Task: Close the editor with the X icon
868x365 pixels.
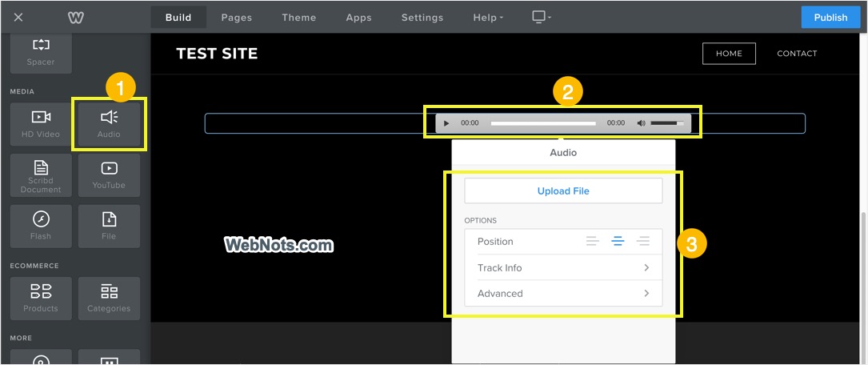Action: 18,17
